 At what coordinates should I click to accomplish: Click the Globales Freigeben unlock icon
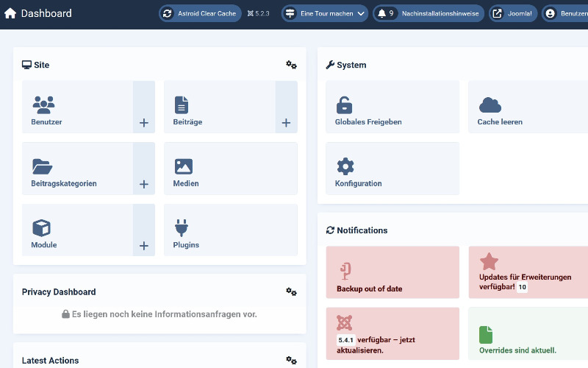(344, 105)
